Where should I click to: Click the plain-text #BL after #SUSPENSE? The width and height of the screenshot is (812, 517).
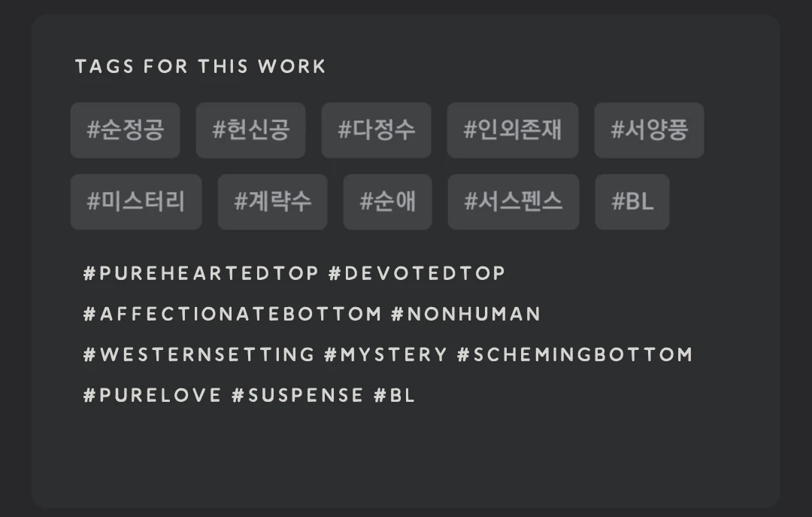click(395, 395)
